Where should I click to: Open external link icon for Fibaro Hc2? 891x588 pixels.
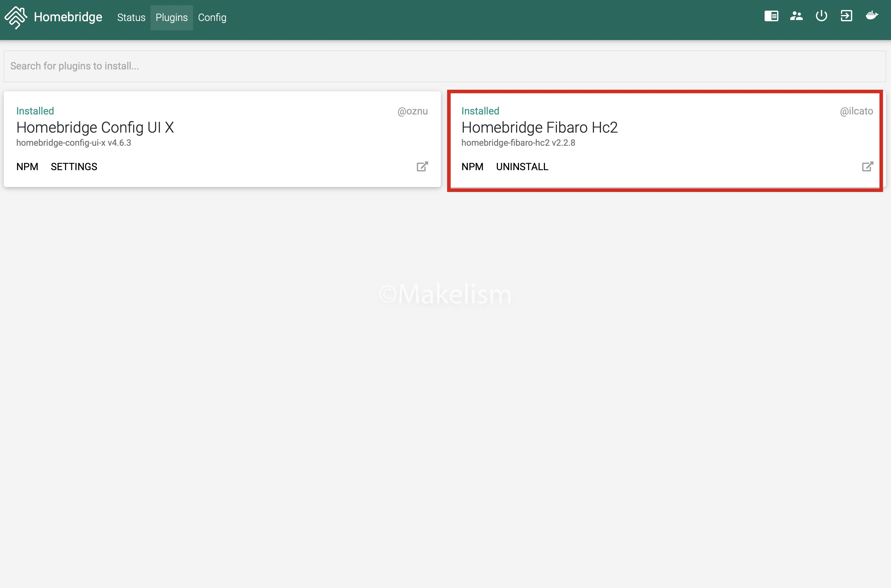click(x=867, y=166)
